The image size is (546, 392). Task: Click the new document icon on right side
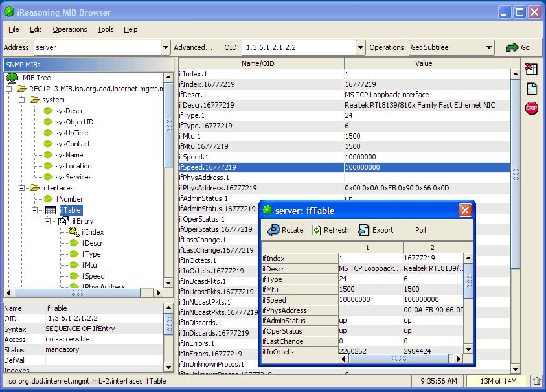tap(531, 88)
